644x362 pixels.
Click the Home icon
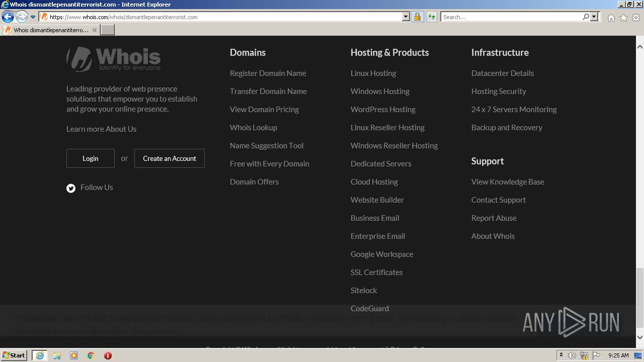click(x=611, y=18)
